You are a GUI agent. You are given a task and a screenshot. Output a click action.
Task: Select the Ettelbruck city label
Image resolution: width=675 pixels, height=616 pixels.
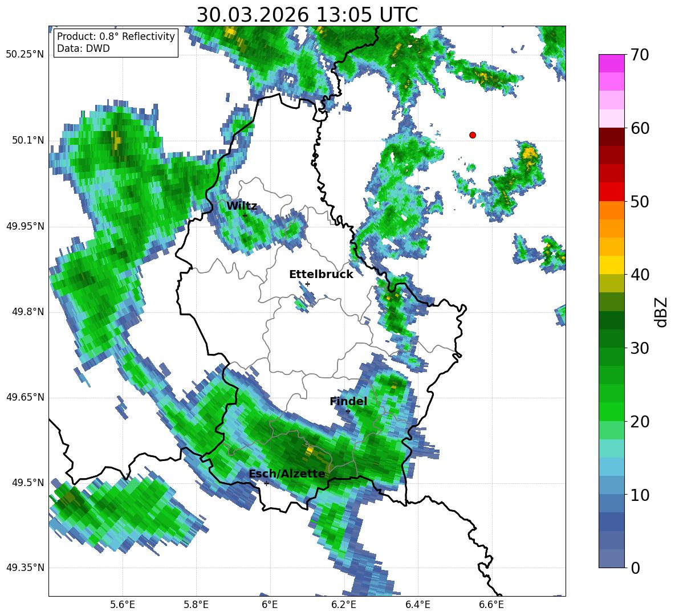[321, 275]
